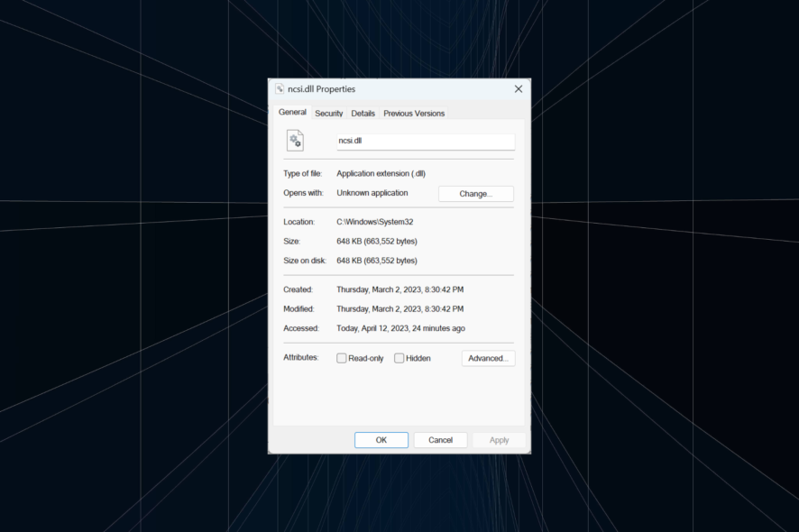The width and height of the screenshot is (799, 532).
Task: Open the Advanced... attributes dialog
Action: [x=488, y=358]
